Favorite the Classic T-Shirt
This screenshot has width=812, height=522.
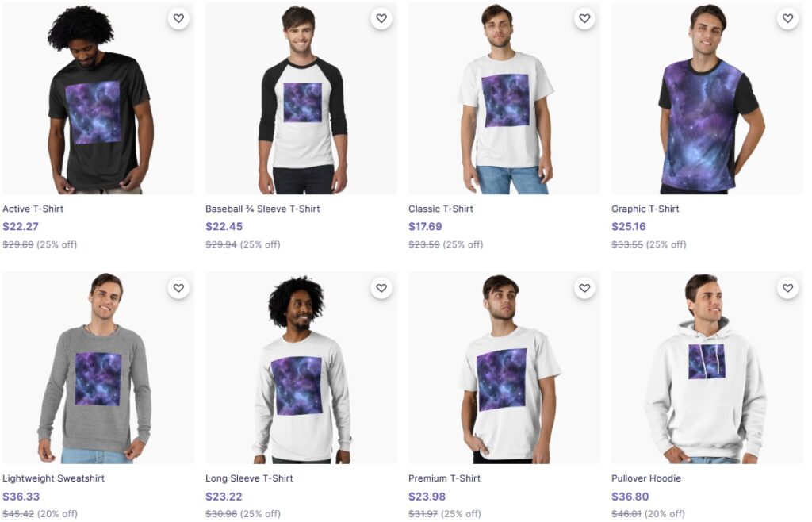[584, 18]
